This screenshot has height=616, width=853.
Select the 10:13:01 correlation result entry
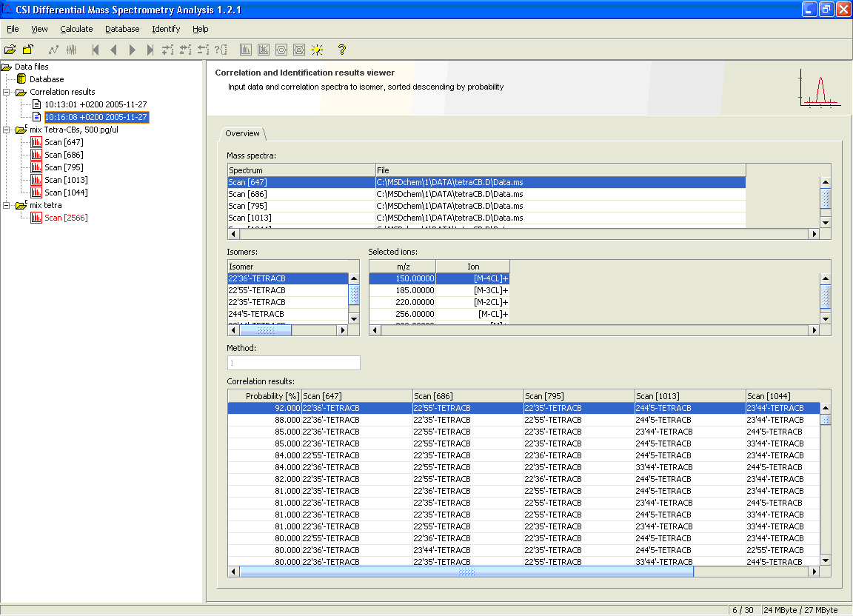coord(95,104)
